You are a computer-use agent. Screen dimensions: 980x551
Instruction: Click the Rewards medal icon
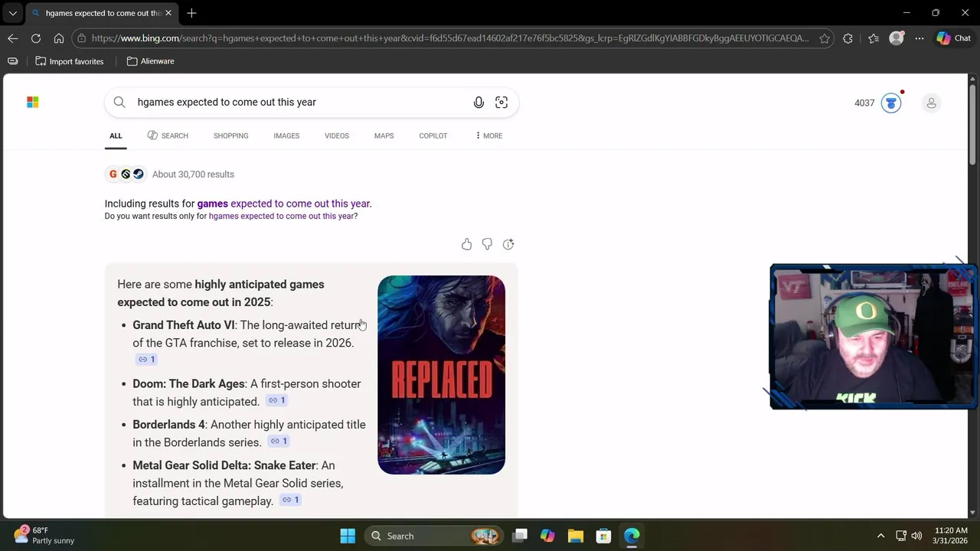891,103
